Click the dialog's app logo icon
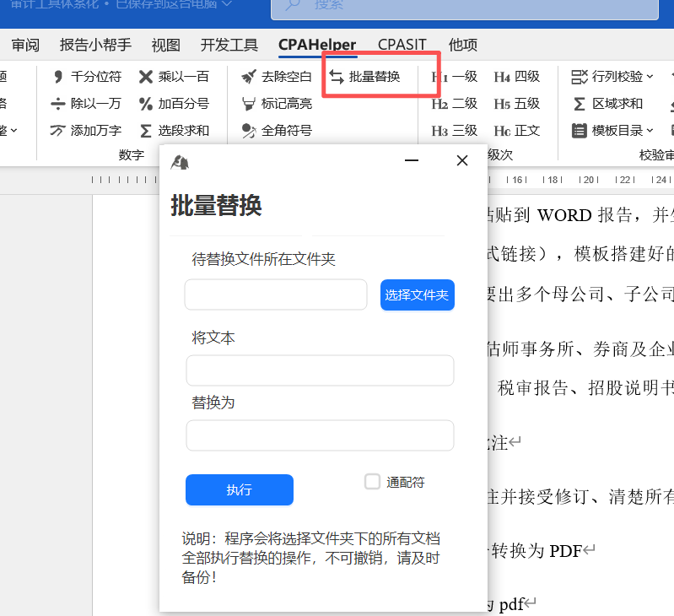Image resolution: width=674 pixels, height=616 pixels. pyautogui.click(x=180, y=162)
